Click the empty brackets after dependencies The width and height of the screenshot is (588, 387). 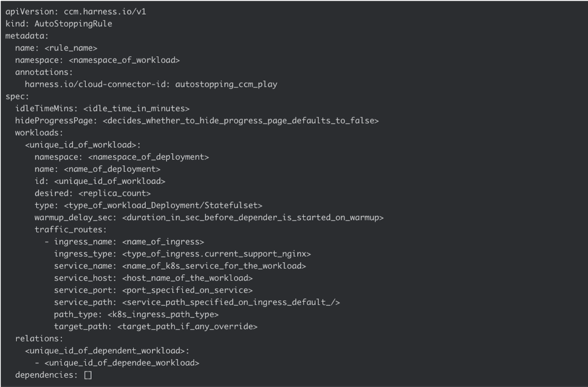pos(88,375)
